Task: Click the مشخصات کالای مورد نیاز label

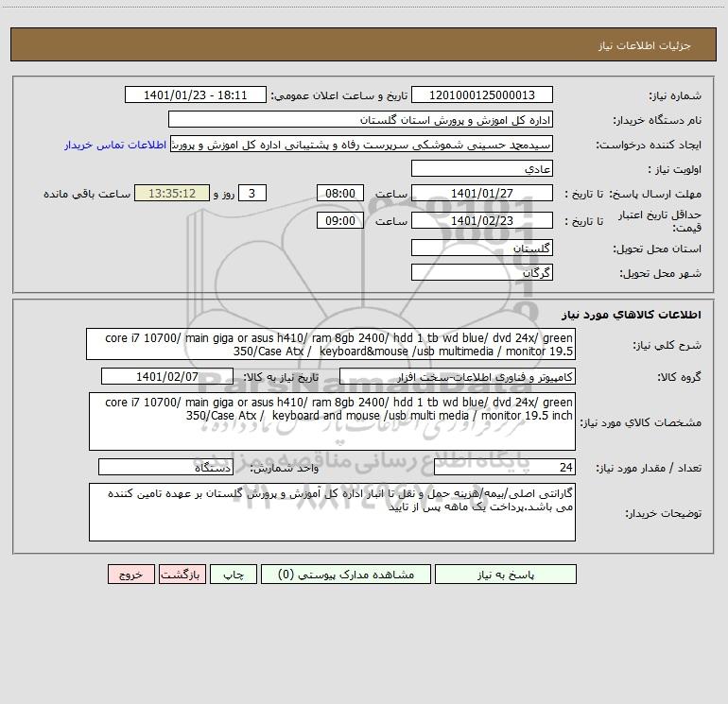Action: click(641, 422)
